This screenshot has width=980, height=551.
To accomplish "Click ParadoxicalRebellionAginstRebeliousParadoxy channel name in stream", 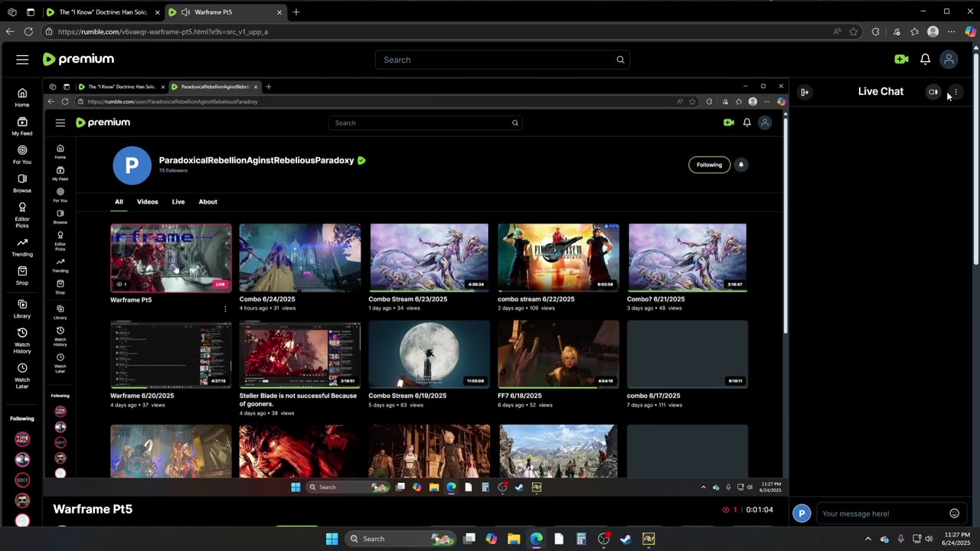I will coord(256,160).
